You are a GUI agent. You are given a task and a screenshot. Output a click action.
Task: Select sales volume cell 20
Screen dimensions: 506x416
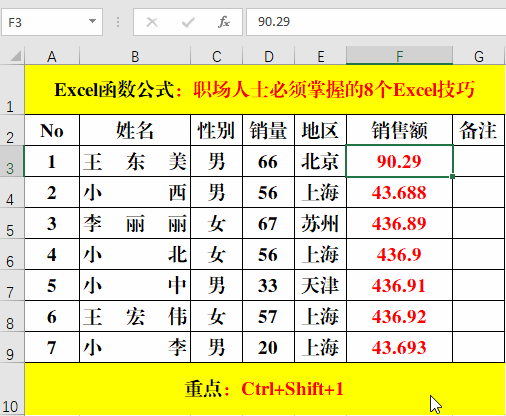269,347
